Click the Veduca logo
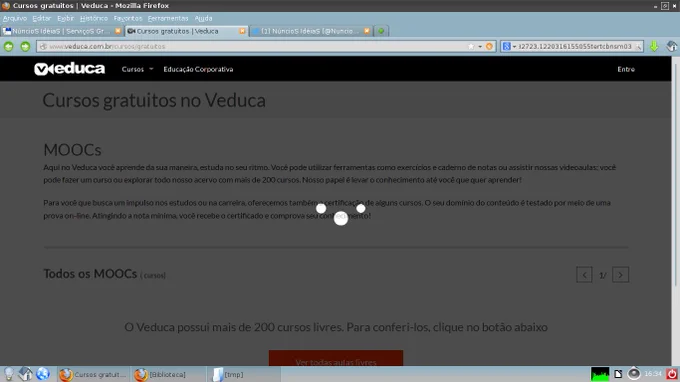The image size is (680, 382). point(69,69)
